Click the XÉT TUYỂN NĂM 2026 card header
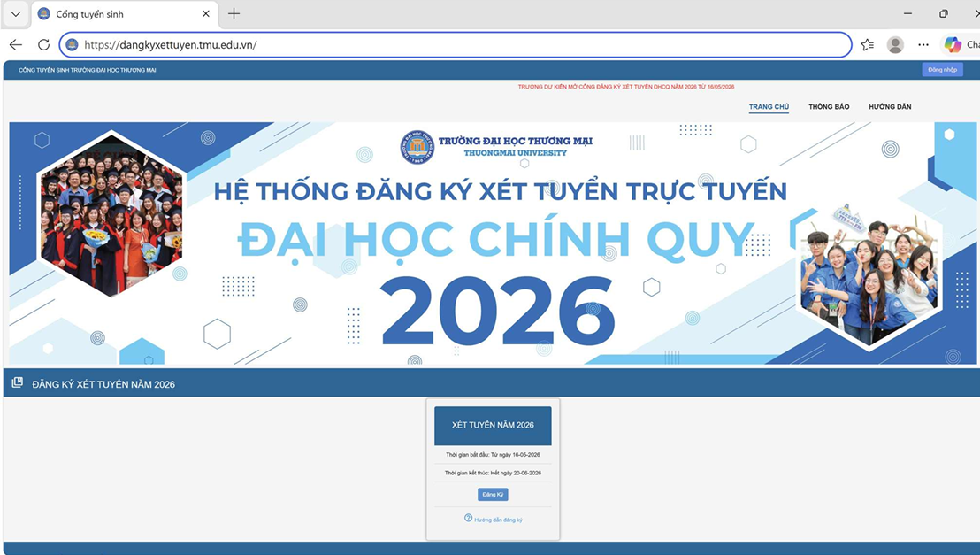This screenshot has width=980, height=555. [x=493, y=426]
